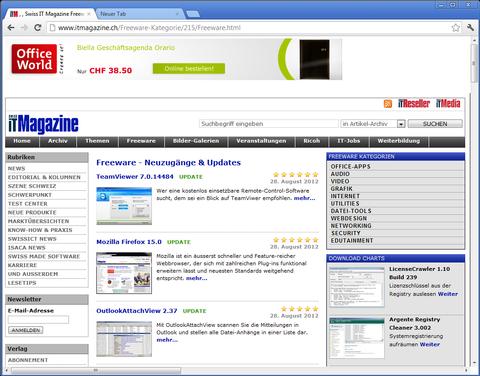Click the Mozilla Firefox star rating
Image resolution: width=480 pixels, height=376 pixels.
pos(296,240)
